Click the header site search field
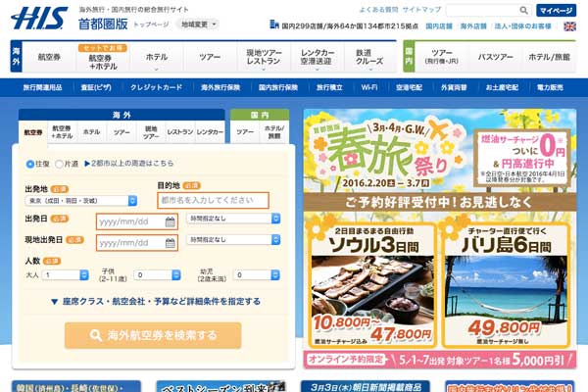 pos(489,11)
